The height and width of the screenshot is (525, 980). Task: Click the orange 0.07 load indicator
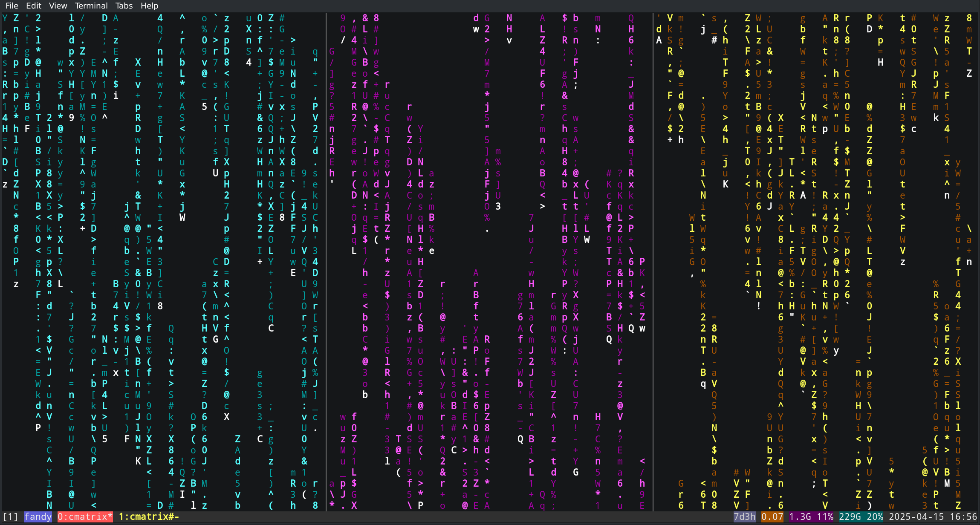click(x=772, y=517)
